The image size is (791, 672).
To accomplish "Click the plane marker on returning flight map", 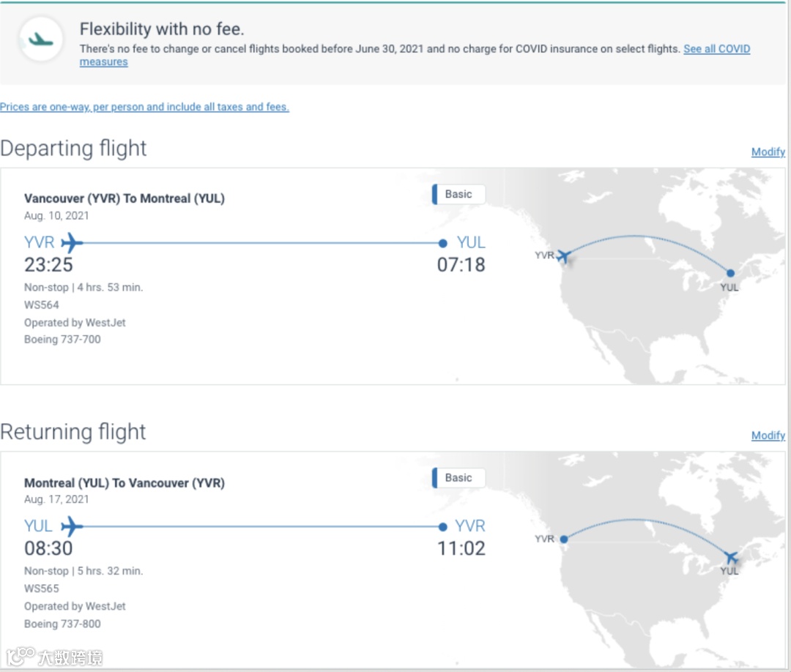I will 730,558.
